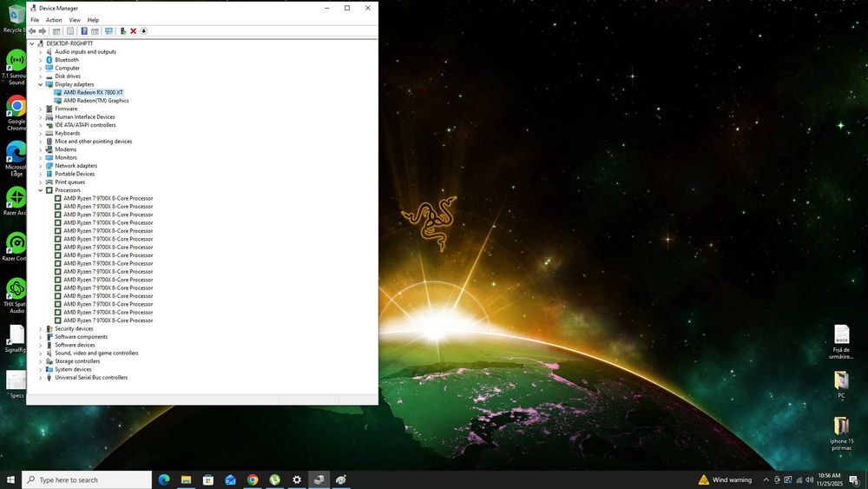Expand Audio inputs and outputs
The width and height of the screenshot is (868, 489).
point(41,52)
